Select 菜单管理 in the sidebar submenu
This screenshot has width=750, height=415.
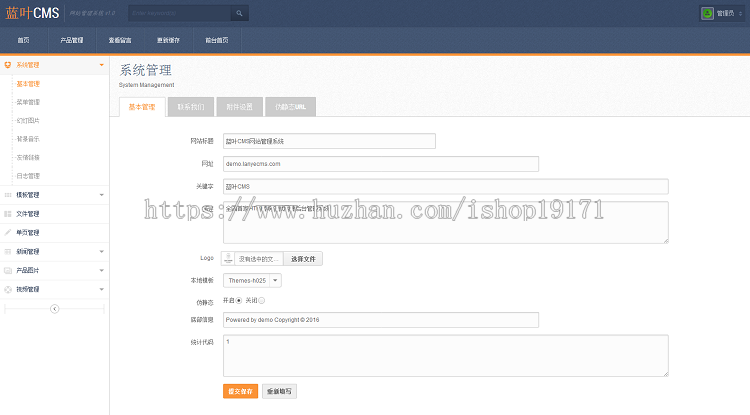pyautogui.click(x=28, y=102)
